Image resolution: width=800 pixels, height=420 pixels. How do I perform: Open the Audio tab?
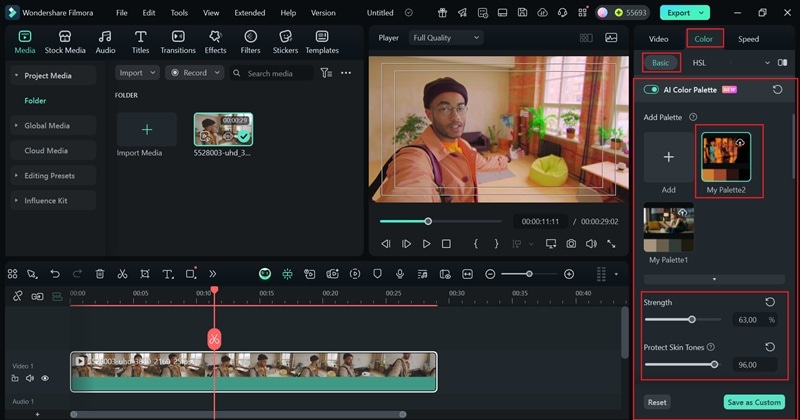(105, 42)
